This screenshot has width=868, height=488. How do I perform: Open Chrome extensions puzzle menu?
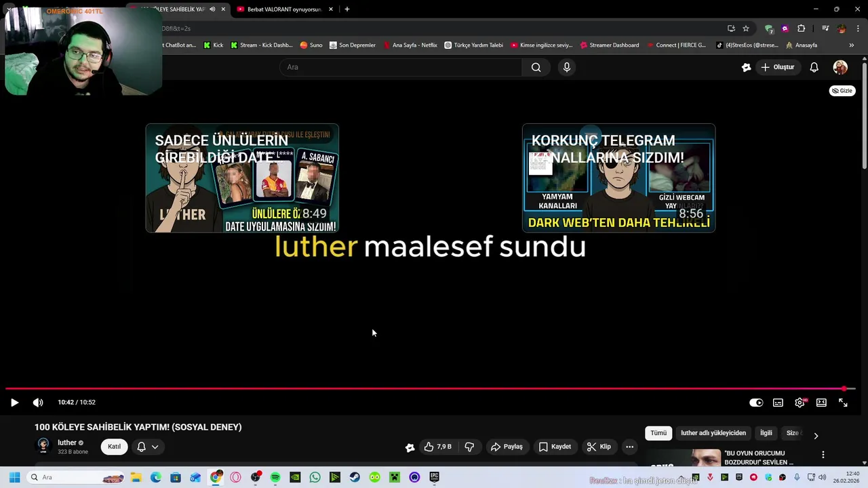(802, 28)
